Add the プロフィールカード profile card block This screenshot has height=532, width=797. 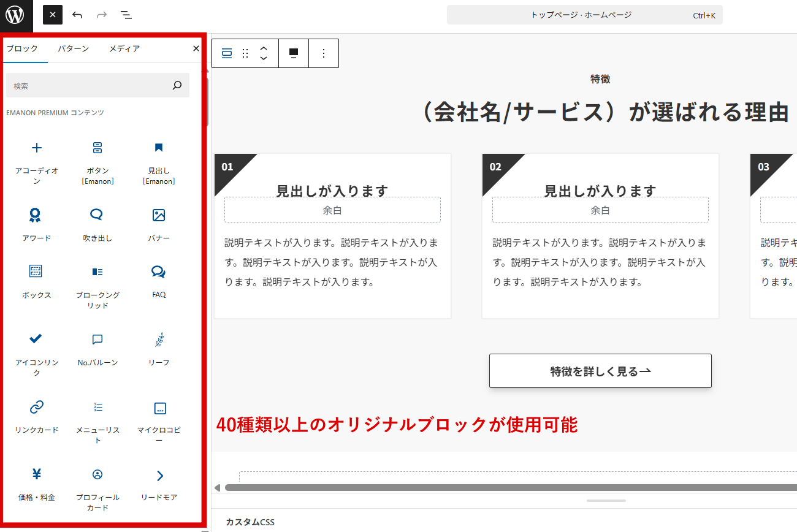pyautogui.click(x=97, y=487)
